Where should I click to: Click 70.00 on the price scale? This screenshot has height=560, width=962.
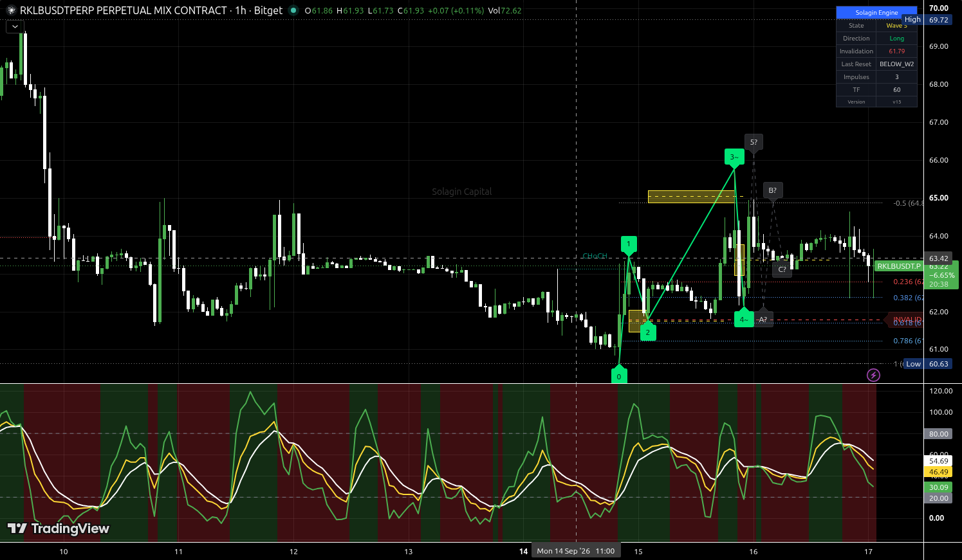point(939,8)
